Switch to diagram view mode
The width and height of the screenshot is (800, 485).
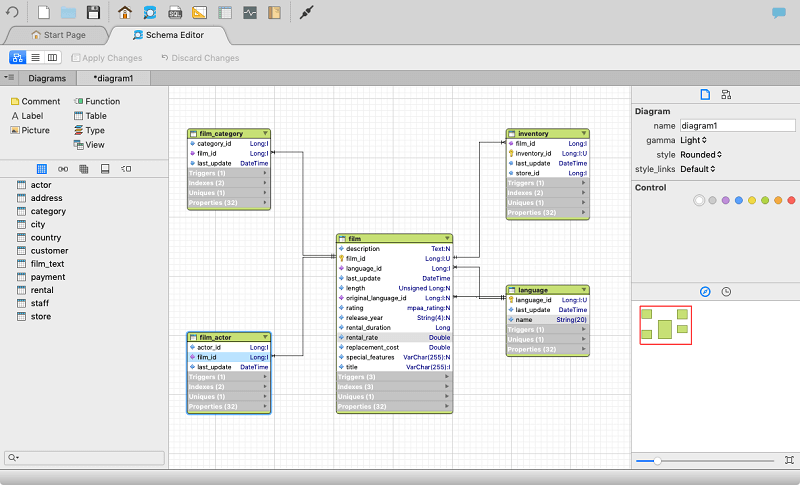(x=18, y=58)
